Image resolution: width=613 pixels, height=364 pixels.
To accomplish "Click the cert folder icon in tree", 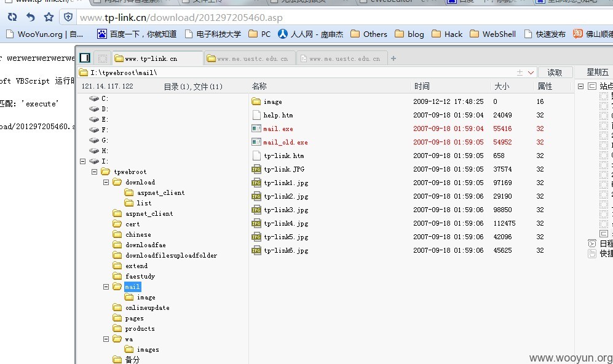I will tap(117, 224).
